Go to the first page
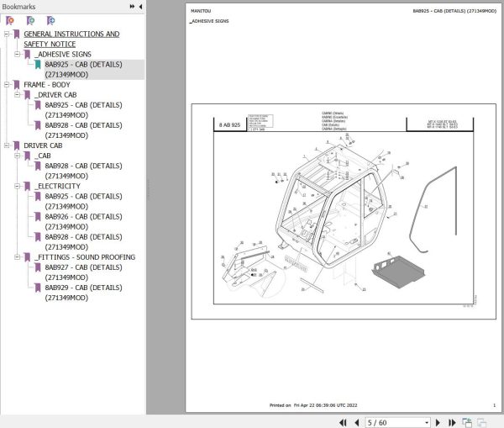The height and width of the screenshot is (428, 504). tap(343, 422)
